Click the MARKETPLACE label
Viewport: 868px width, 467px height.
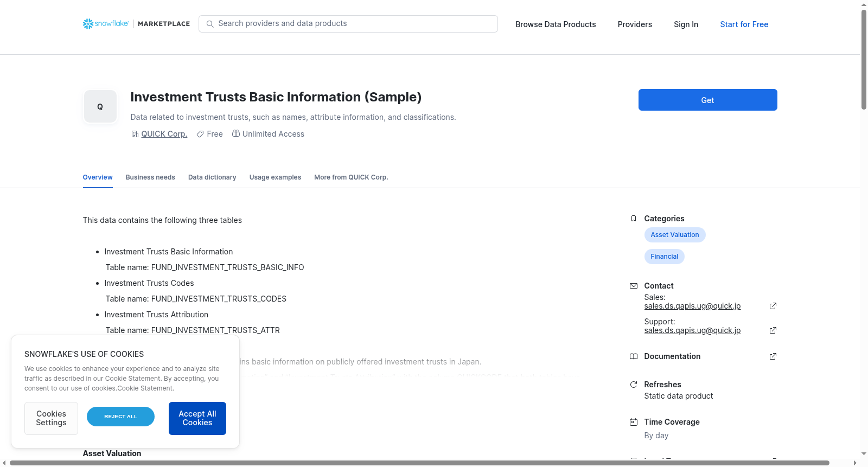164,24
